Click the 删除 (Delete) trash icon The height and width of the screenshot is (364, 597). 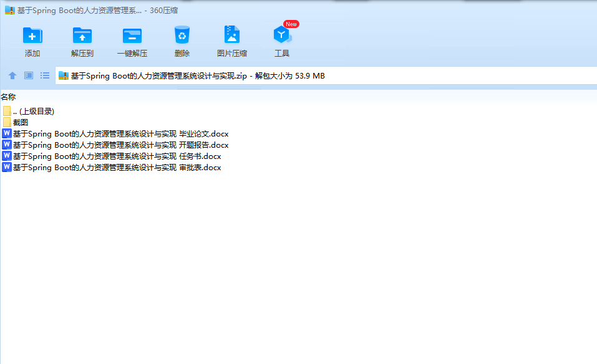[182, 35]
